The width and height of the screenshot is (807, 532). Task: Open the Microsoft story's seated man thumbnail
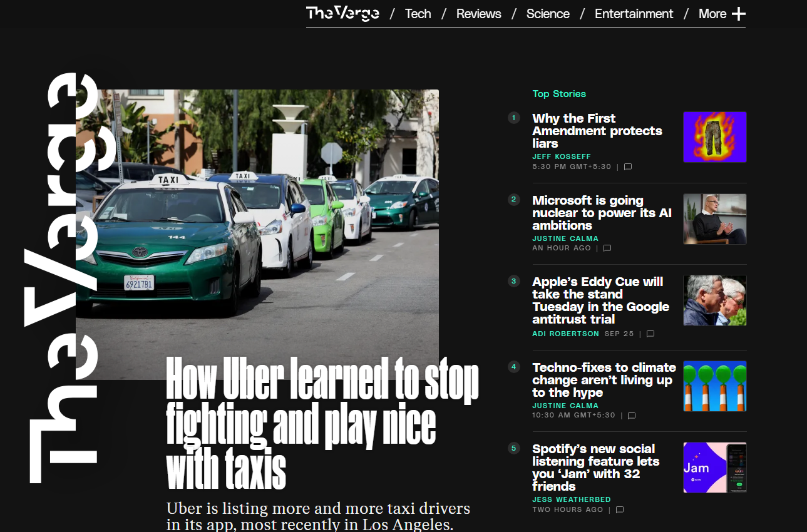pos(714,219)
